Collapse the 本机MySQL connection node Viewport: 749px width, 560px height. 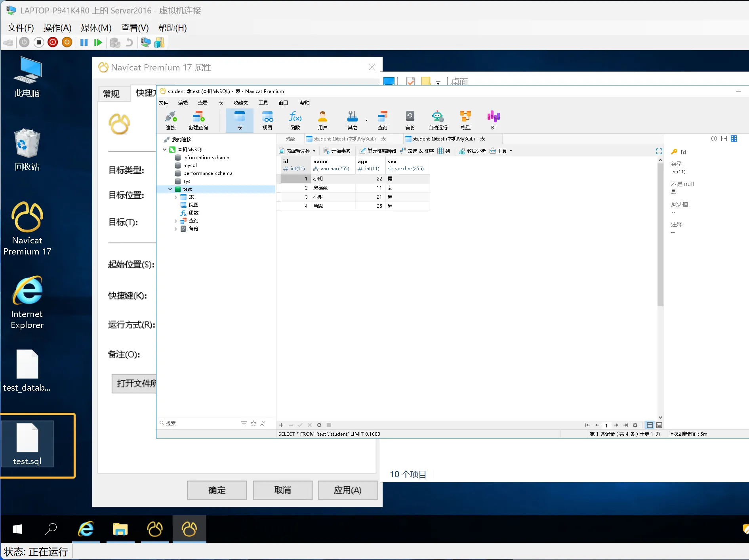tap(164, 149)
